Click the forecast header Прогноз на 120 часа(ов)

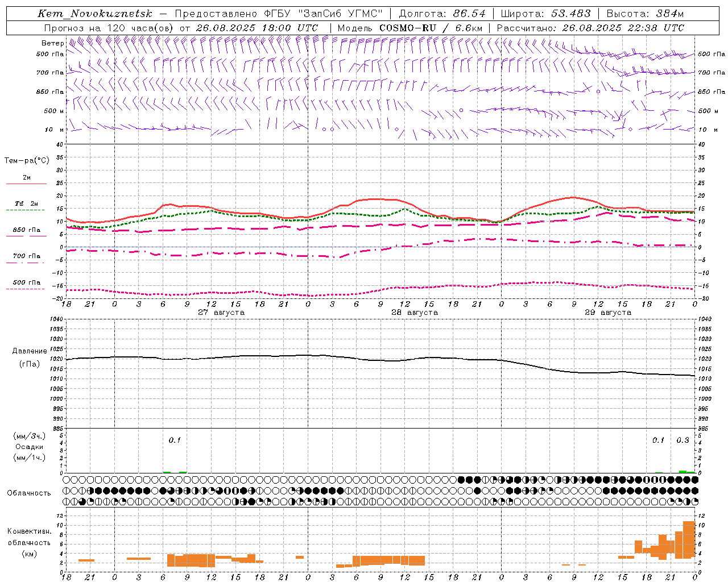[109, 28]
